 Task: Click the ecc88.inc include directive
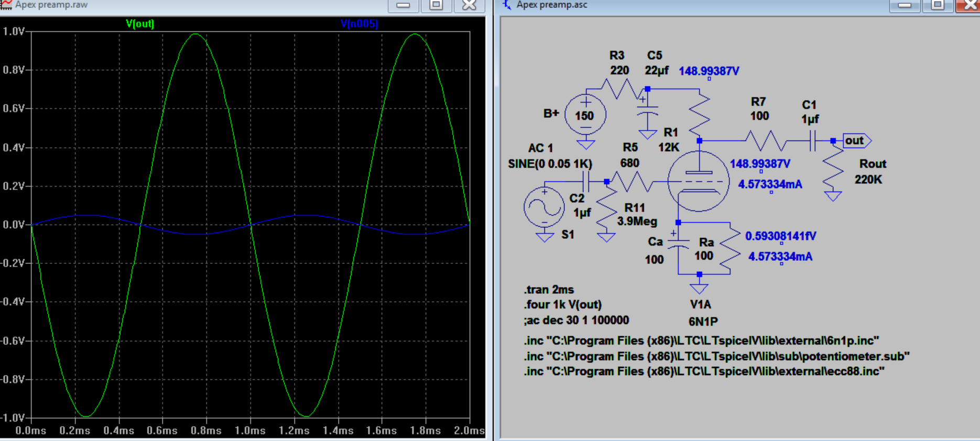point(704,371)
